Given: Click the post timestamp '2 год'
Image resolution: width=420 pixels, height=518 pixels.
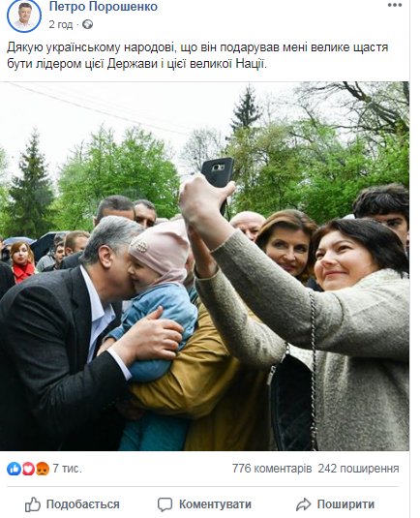Looking at the screenshot, I should click(x=60, y=24).
